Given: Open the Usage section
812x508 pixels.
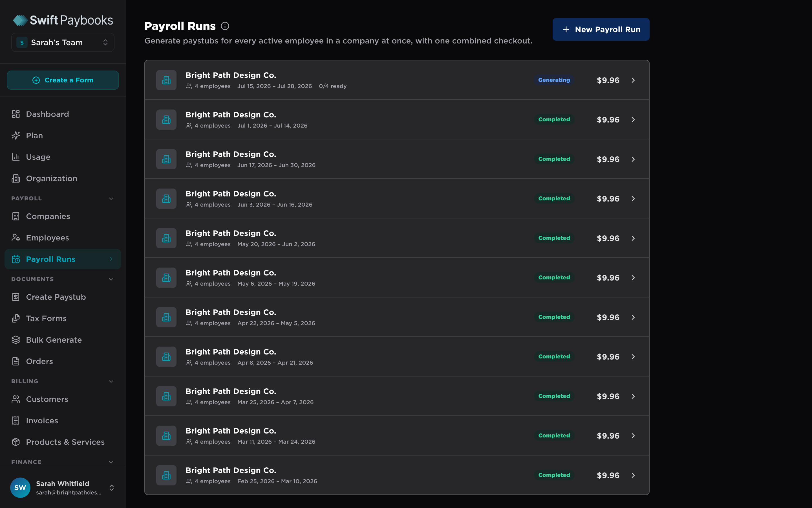Looking at the screenshot, I should [x=63, y=157].
